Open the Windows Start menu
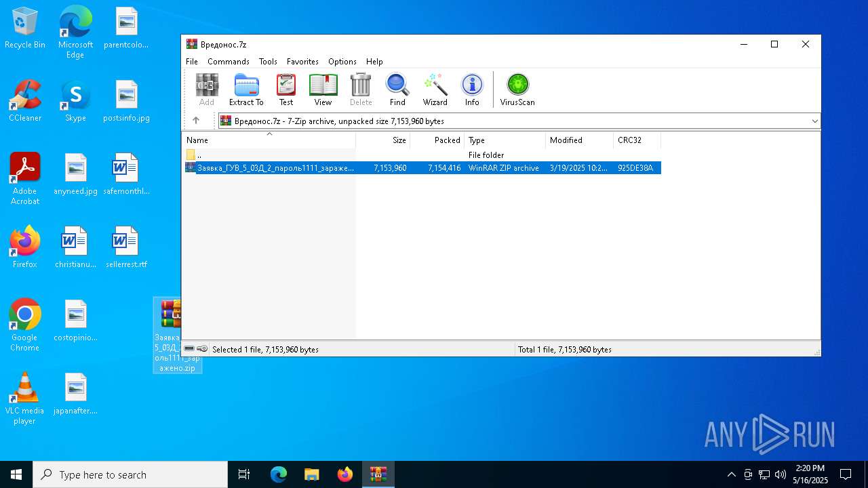 point(16,474)
